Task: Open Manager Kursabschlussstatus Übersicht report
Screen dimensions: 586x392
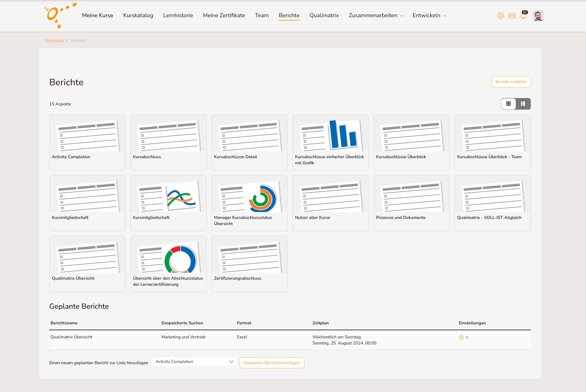Action: pos(249,203)
